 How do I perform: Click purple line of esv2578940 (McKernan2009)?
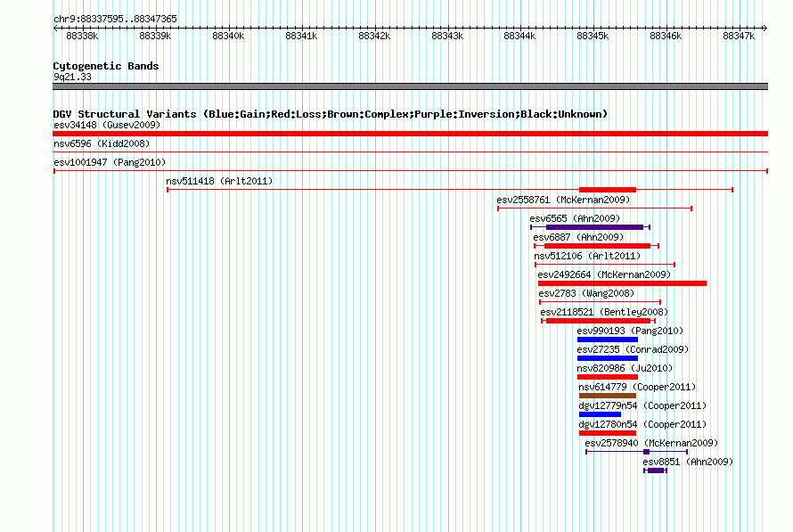click(x=637, y=452)
